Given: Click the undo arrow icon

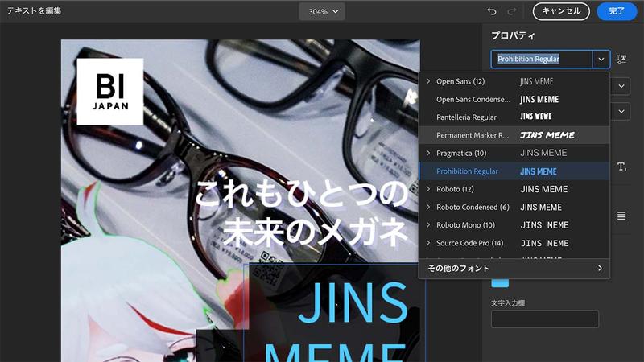Looking at the screenshot, I should [492, 11].
